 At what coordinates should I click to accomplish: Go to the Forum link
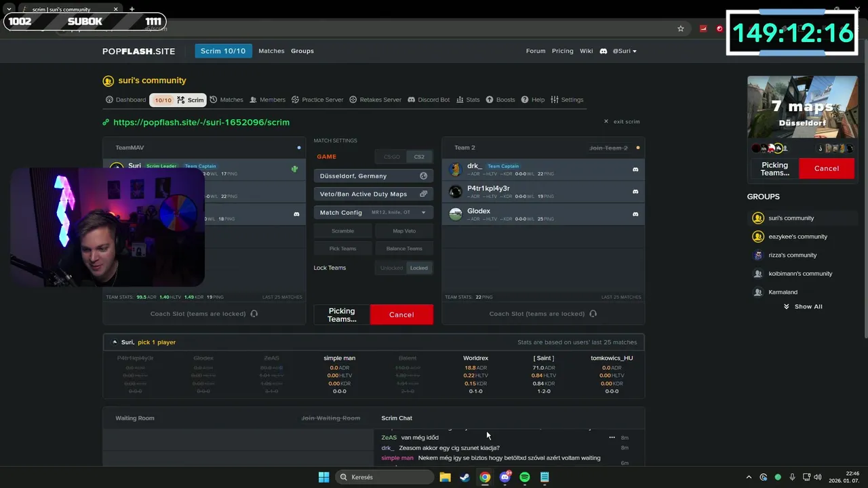536,51
